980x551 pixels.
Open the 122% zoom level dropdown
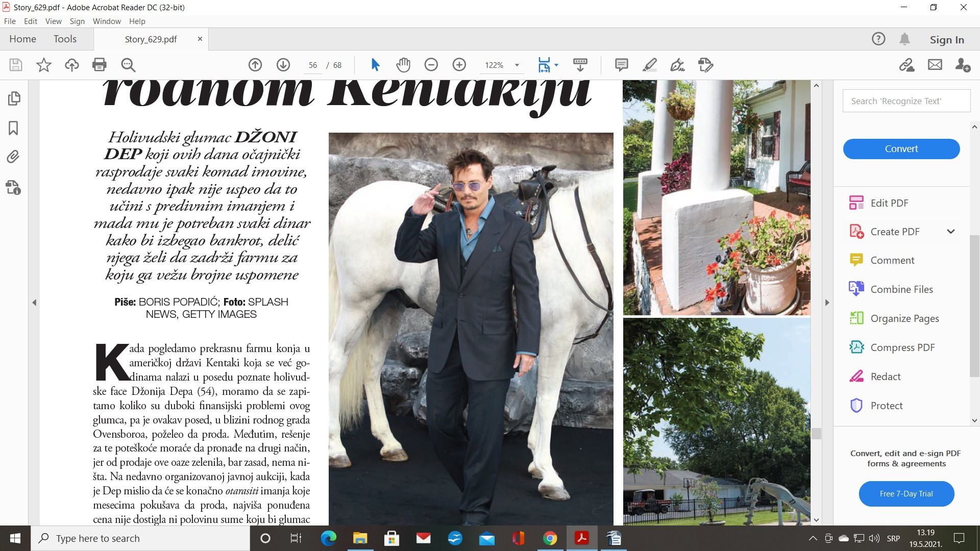click(x=517, y=65)
